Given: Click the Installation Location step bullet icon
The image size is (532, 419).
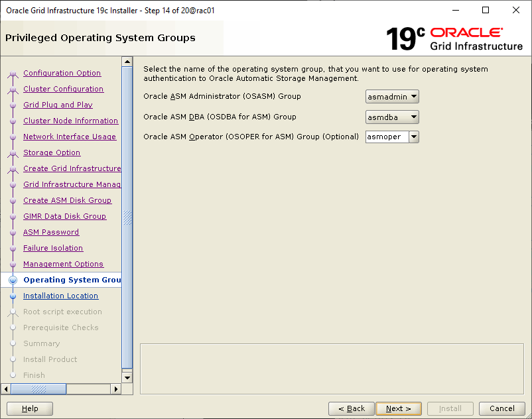Looking at the screenshot, I should click(x=13, y=296).
